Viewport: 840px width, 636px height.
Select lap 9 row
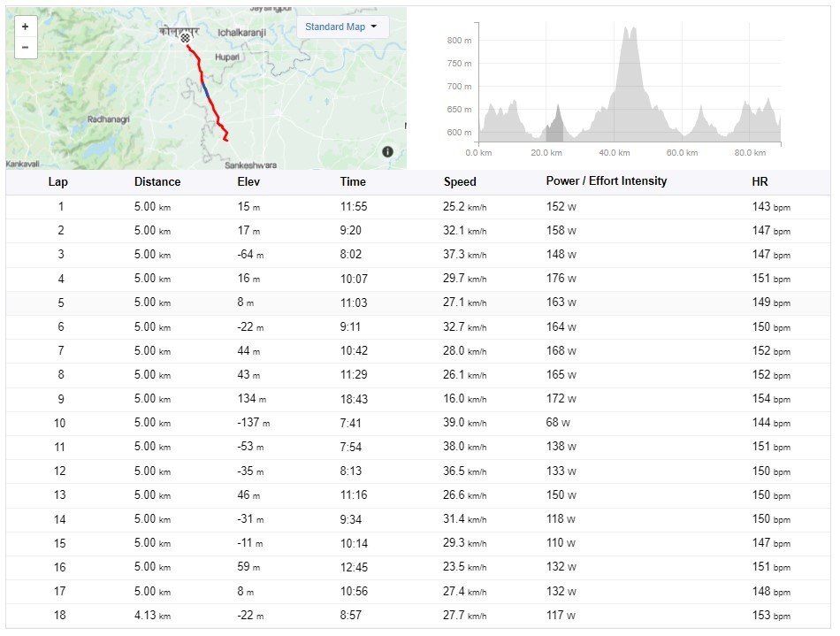pos(419,399)
